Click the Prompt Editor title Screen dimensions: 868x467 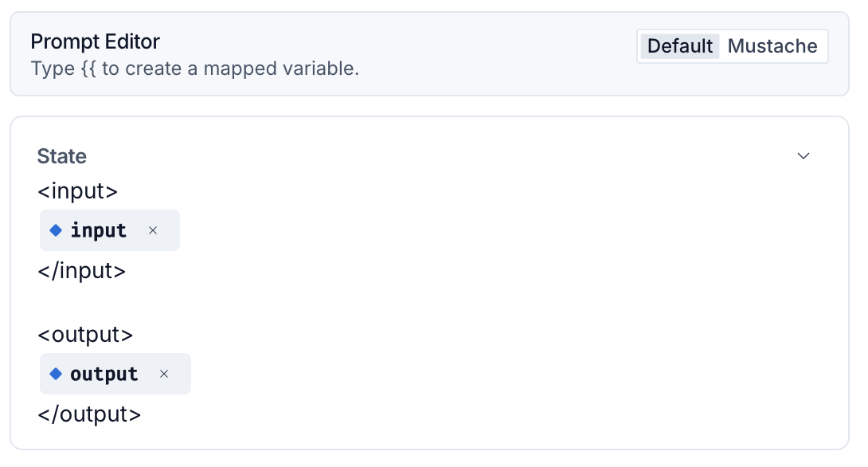tap(96, 41)
